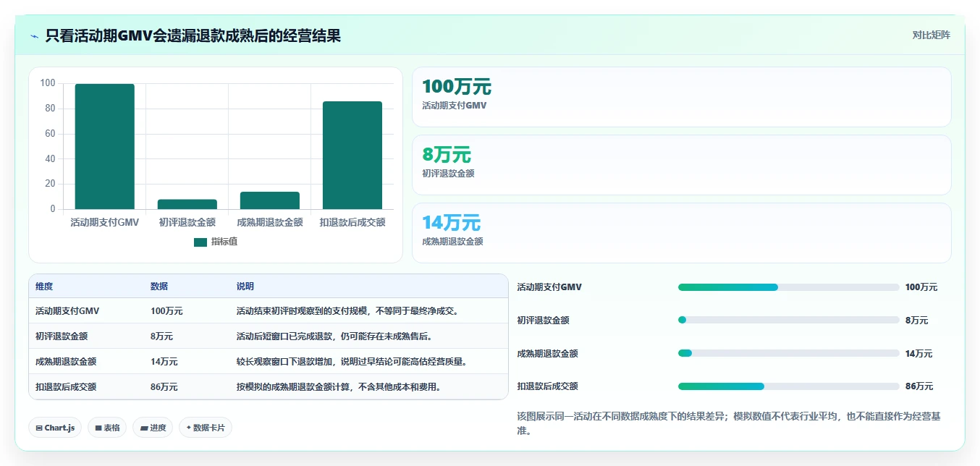Click the 100万元 table value
The image size is (980, 466).
[166, 311]
